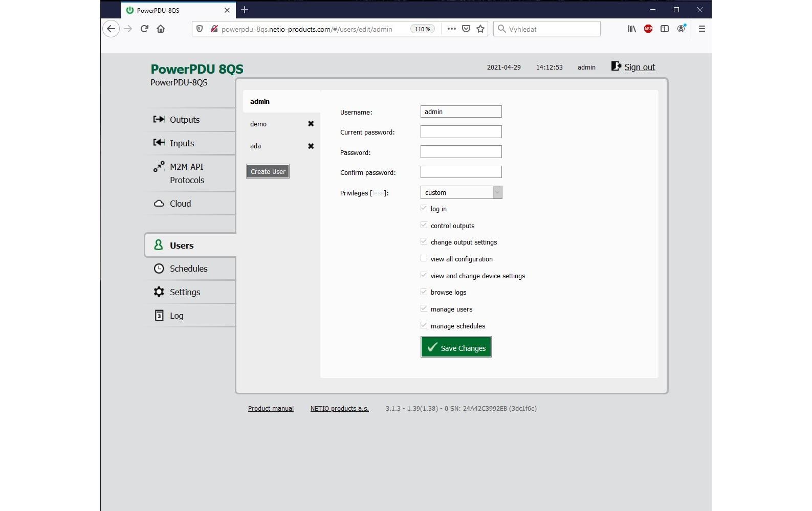Screen dimensions: 812x511
Task: Click the Sign out door icon
Action: (616, 66)
